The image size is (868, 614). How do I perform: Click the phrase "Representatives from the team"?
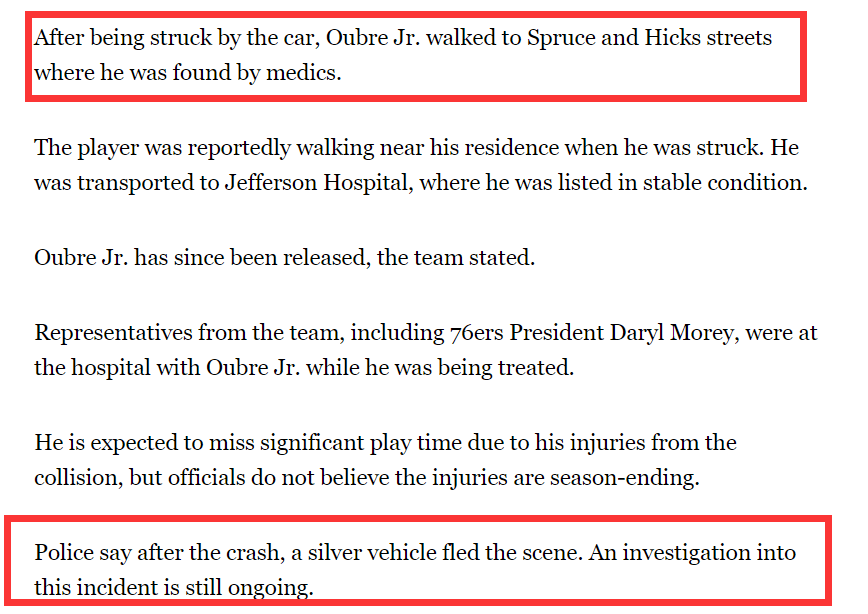coord(189,333)
